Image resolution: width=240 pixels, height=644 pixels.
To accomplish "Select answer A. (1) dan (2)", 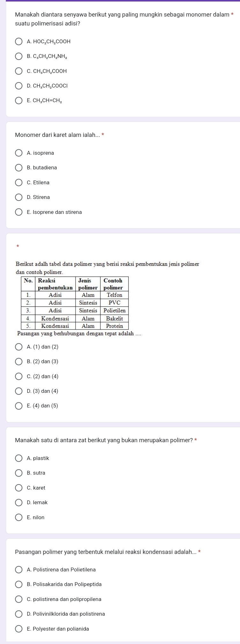I will coord(19,347).
